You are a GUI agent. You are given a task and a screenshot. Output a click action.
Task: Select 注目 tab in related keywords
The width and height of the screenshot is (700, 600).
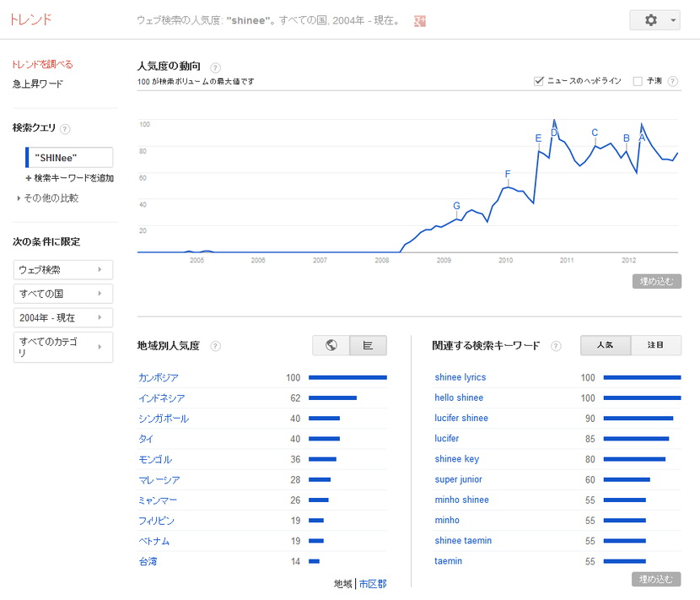click(x=656, y=345)
